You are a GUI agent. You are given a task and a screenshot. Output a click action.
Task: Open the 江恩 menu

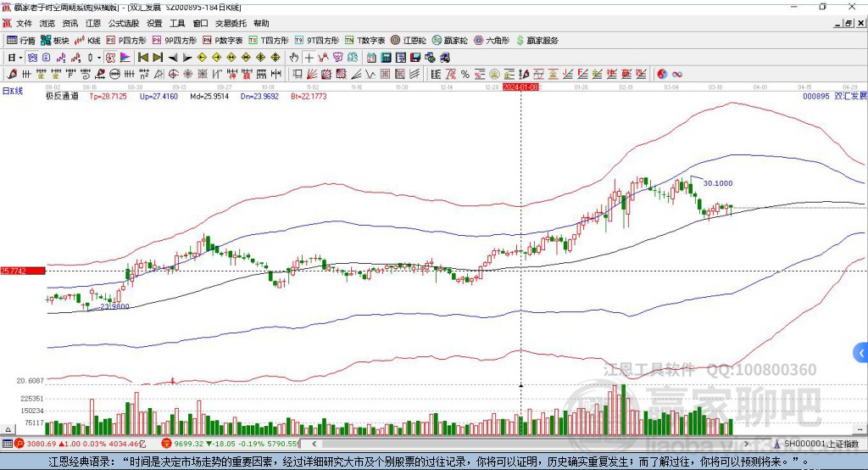tap(93, 23)
